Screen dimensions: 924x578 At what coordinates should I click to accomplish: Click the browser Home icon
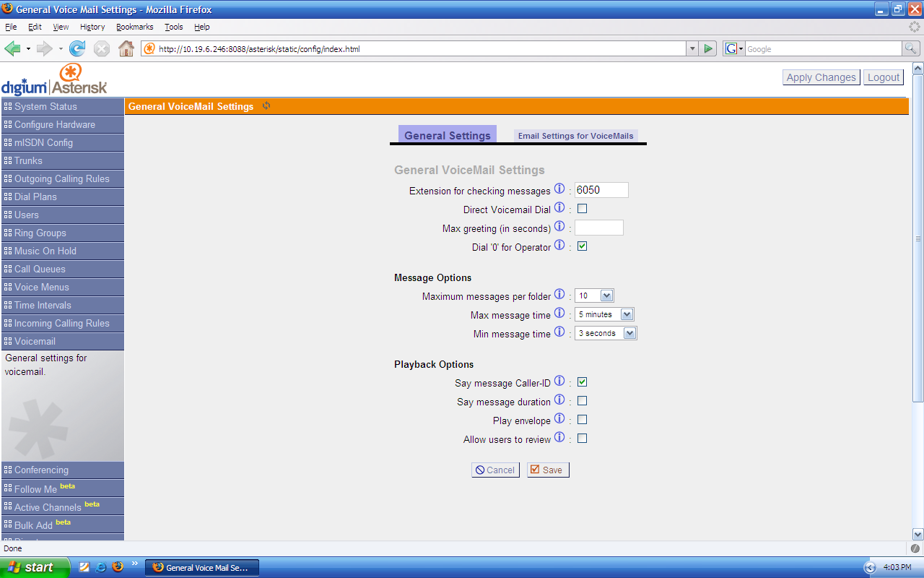[x=126, y=49]
